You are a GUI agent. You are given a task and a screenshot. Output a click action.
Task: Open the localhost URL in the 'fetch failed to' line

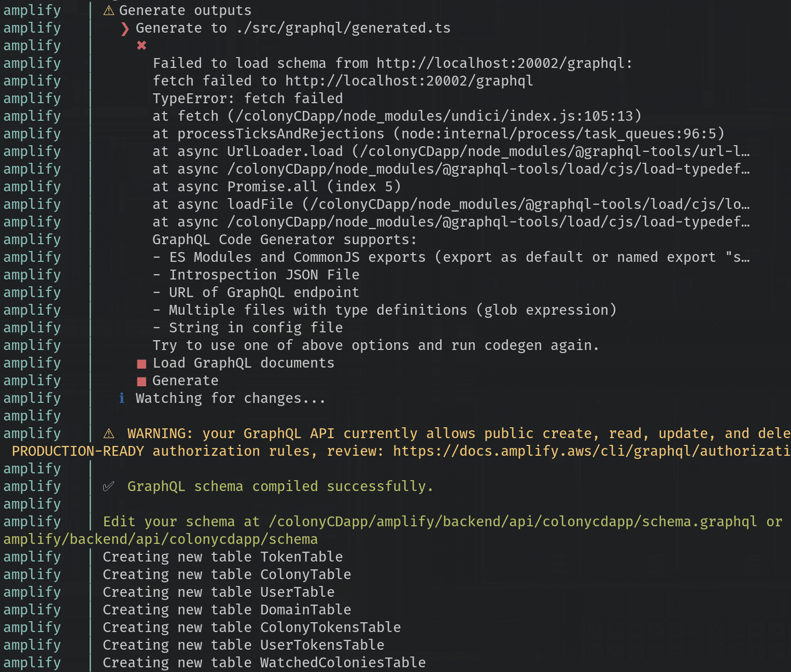pos(409,81)
